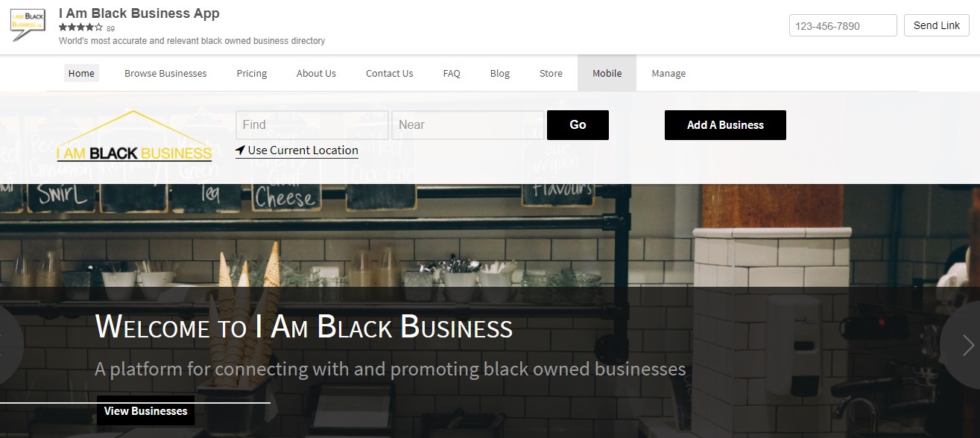This screenshot has width=980, height=438.
Task: Click the I Am Black Business app icon
Action: tap(28, 26)
